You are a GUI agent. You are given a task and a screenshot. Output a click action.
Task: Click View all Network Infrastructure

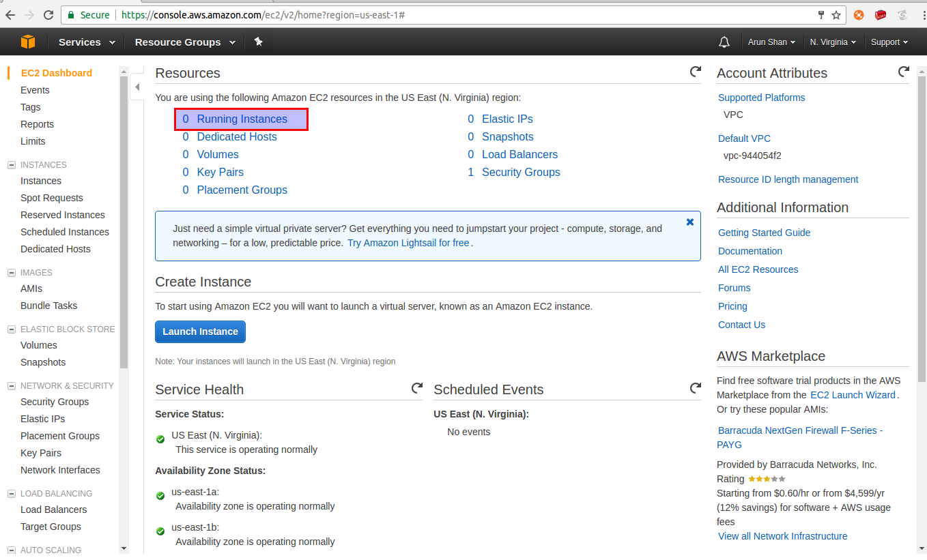(782, 536)
